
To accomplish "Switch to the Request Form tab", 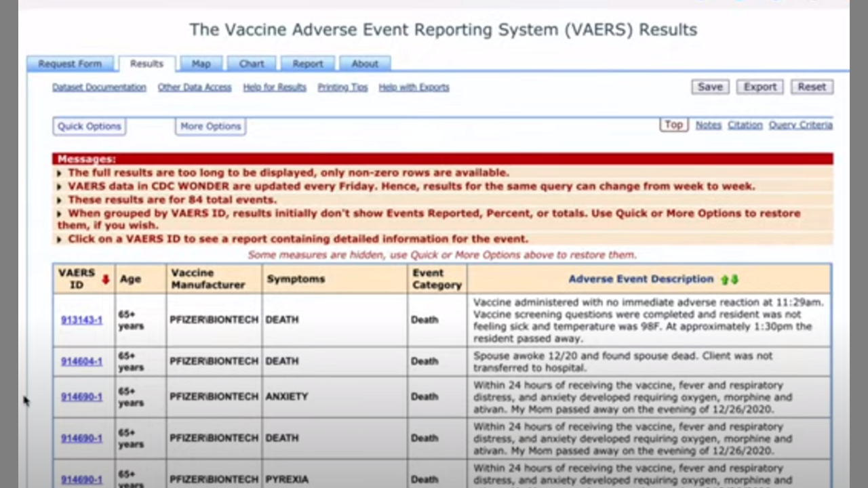I will [x=70, y=64].
